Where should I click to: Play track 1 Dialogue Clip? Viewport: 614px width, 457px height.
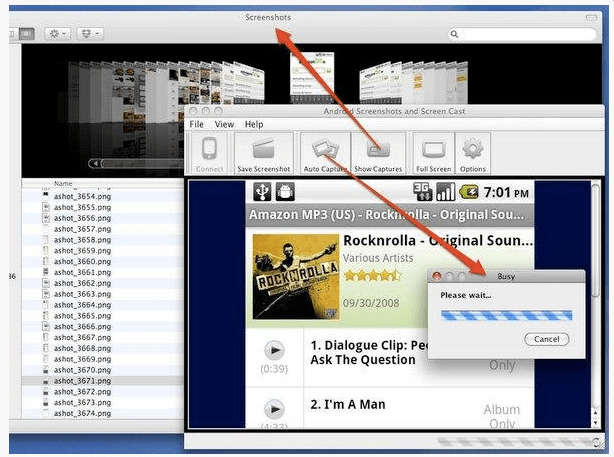pos(274,350)
